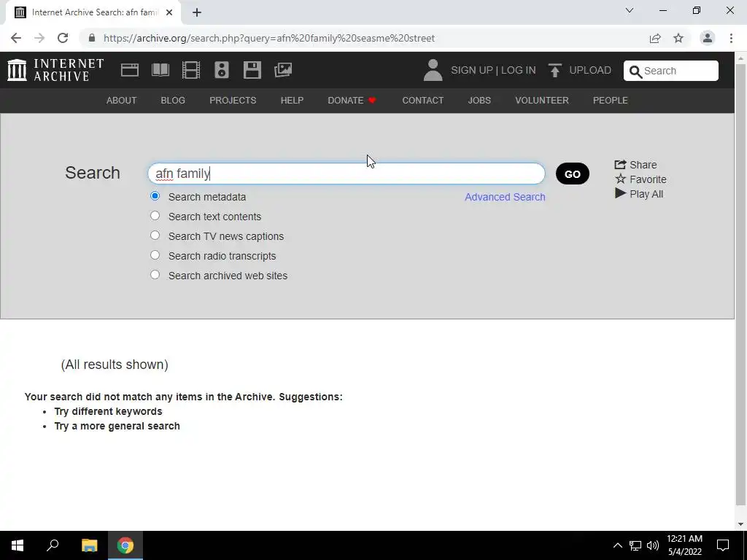
Task: Reload the page
Action: click(x=63, y=38)
